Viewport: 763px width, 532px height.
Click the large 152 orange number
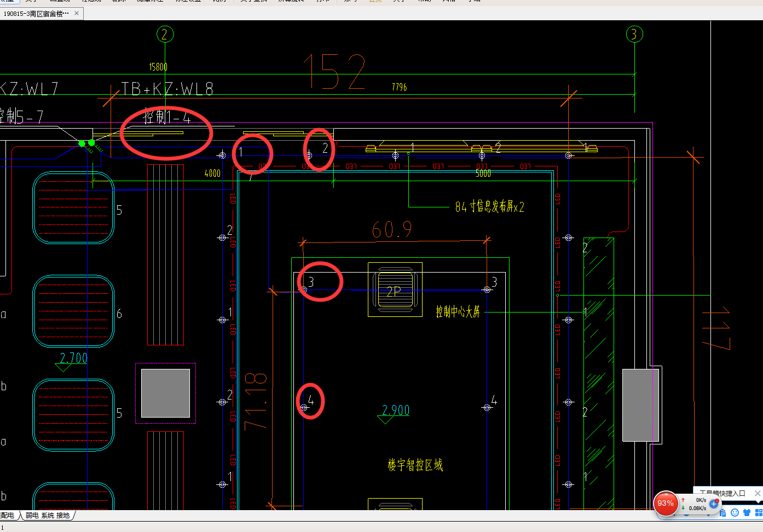[x=335, y=72]
